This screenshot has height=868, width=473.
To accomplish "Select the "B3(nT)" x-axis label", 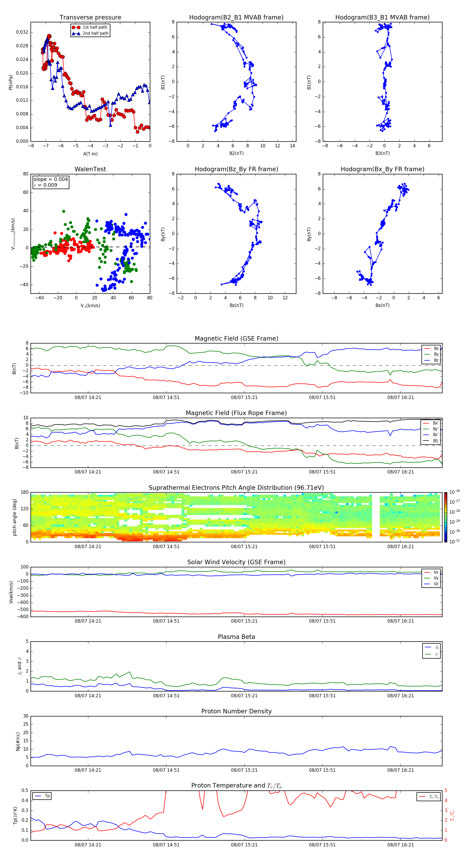I will tap(382, 153).
